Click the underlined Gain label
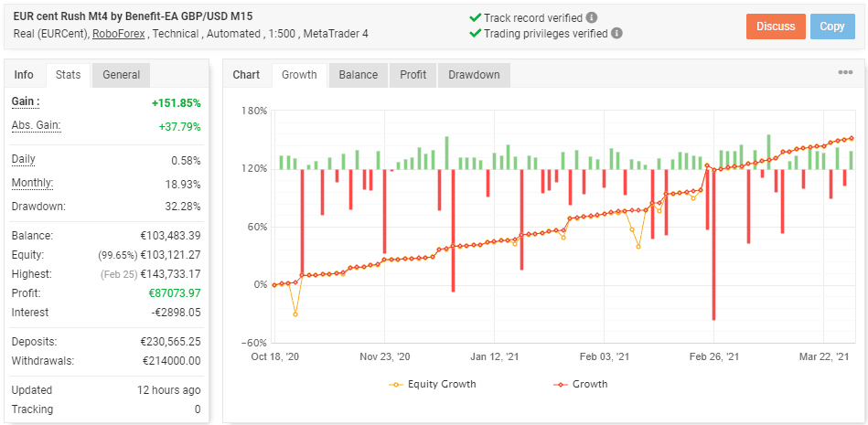The image size is (868, 425). (26, 102)
